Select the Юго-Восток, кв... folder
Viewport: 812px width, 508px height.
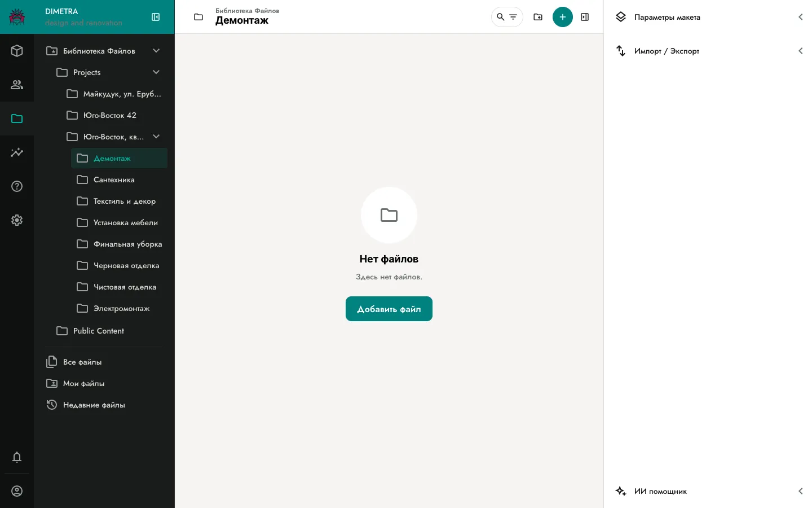coord(114,137)
